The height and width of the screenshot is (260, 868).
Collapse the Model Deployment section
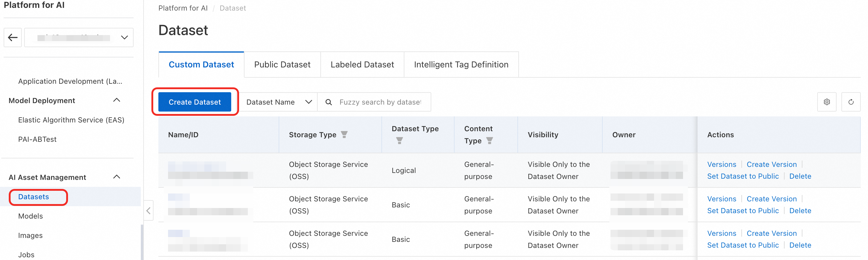coord(117,100)
